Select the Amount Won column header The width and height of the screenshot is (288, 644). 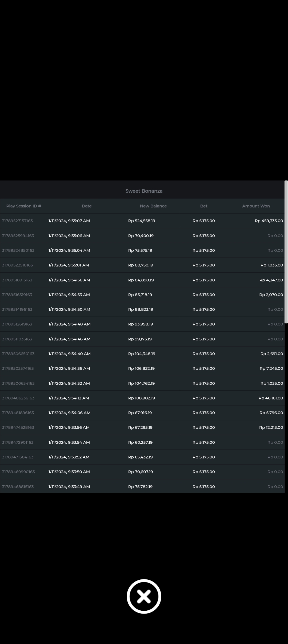click(256, 206)
